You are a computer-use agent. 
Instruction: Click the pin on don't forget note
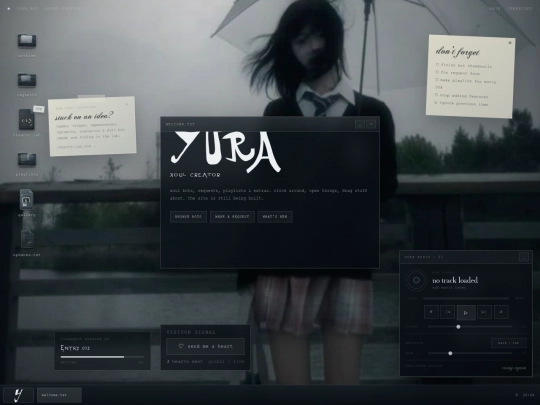pos(510,43)
